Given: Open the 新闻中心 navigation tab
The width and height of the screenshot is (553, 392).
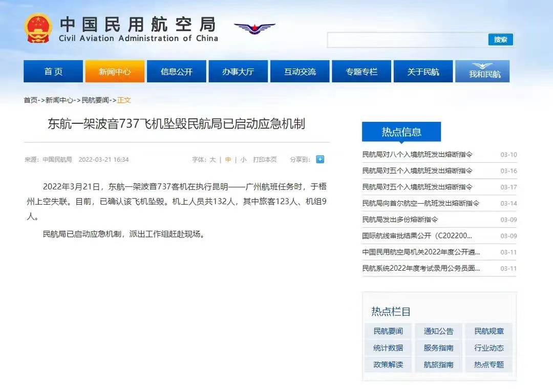Looking at the screenshot, I should (115, 71).
